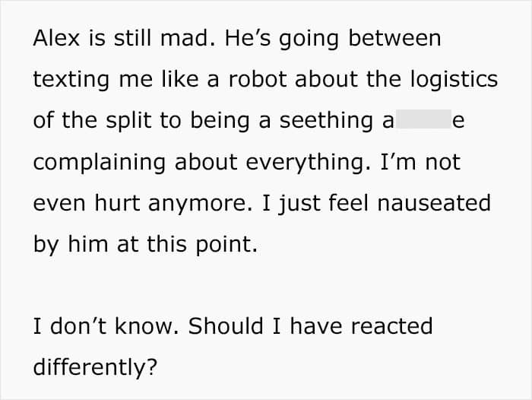Click the word "point."

click(226, 246)
